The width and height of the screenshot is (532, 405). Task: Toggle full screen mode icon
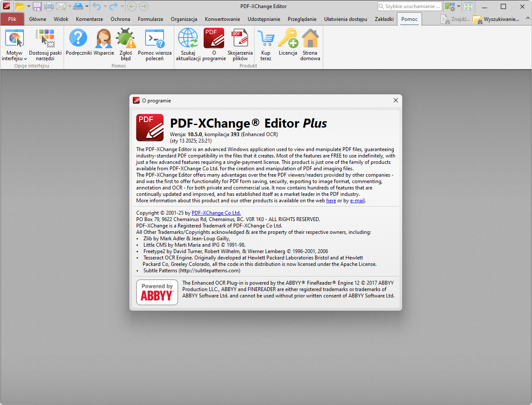pos(468,6)
